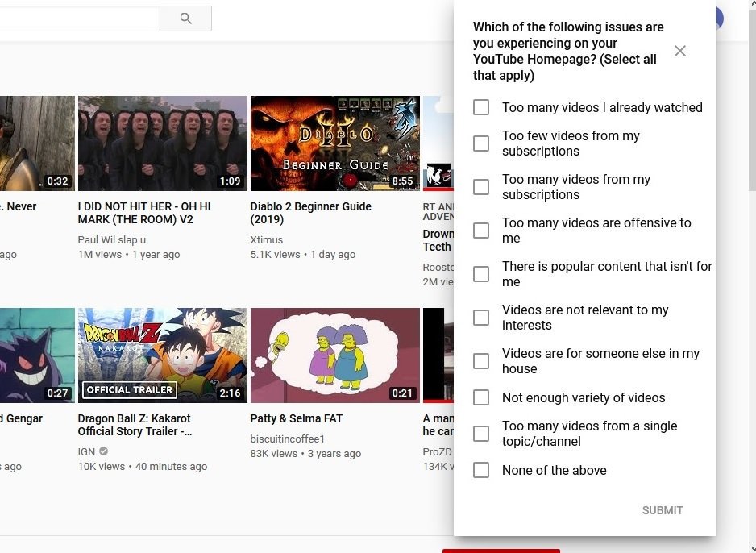Submit the survey with SUBMIT button
The image size is (756, 553).
tap(663, 510)
